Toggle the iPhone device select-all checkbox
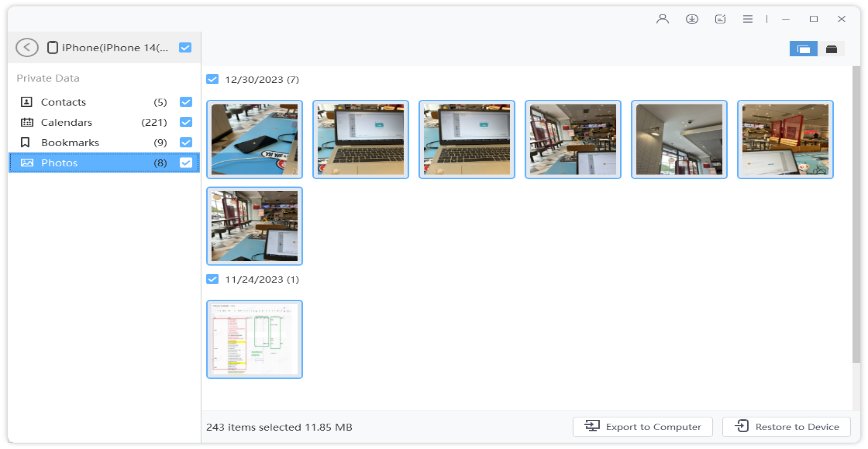The height and width of the screenshot is (449, 868). tap(185, 47)
